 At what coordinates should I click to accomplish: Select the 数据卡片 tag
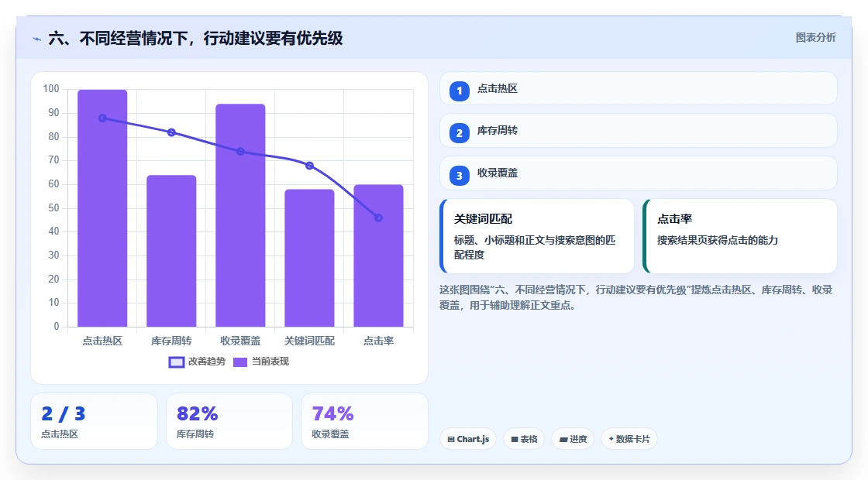(629, 439)
